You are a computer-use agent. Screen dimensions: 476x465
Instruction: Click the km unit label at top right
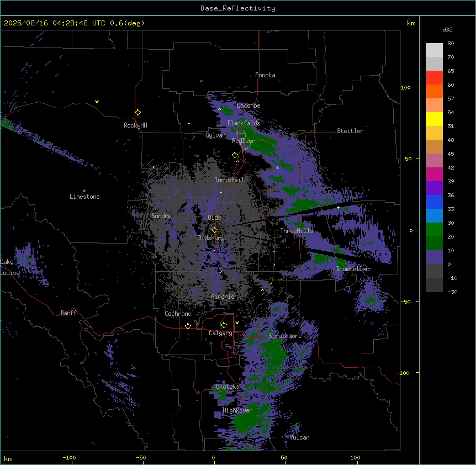point(411,23)
